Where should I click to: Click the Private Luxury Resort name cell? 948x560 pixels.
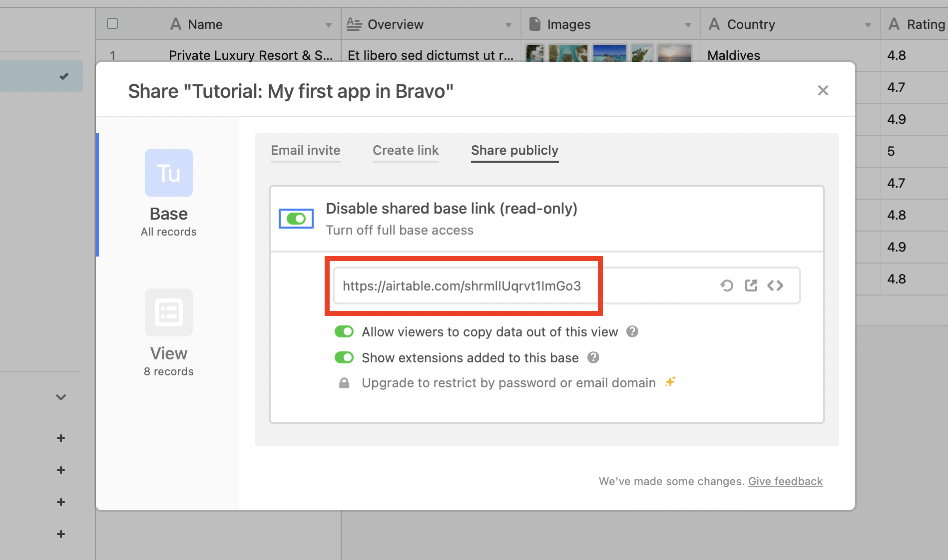[x=251, y=55]
